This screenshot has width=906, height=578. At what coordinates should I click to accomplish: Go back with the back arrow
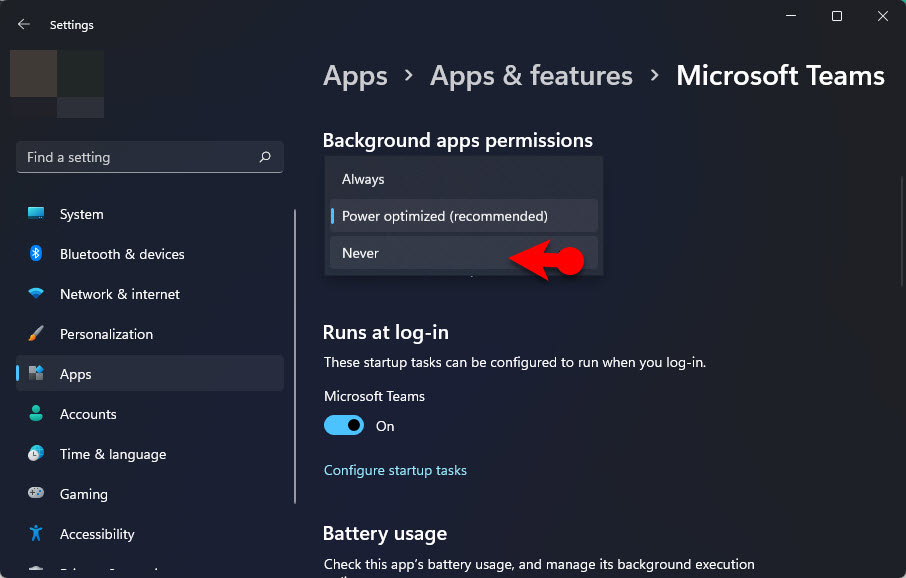pyautogui.click(x=24, y=24)
